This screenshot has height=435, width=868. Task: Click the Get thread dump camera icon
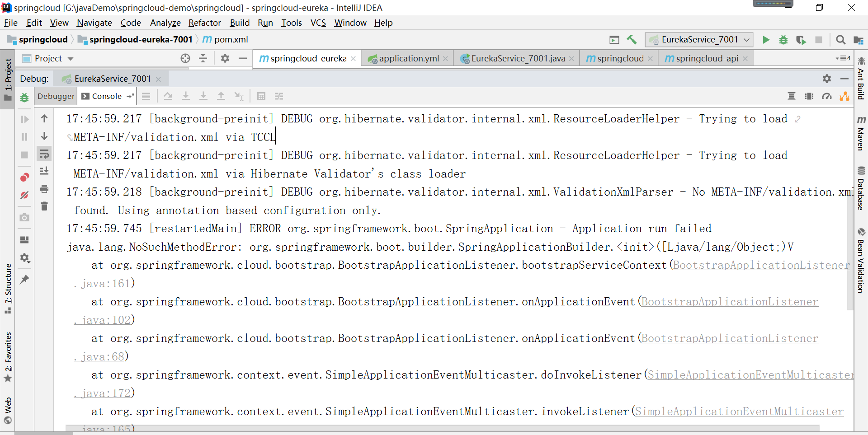24,217
